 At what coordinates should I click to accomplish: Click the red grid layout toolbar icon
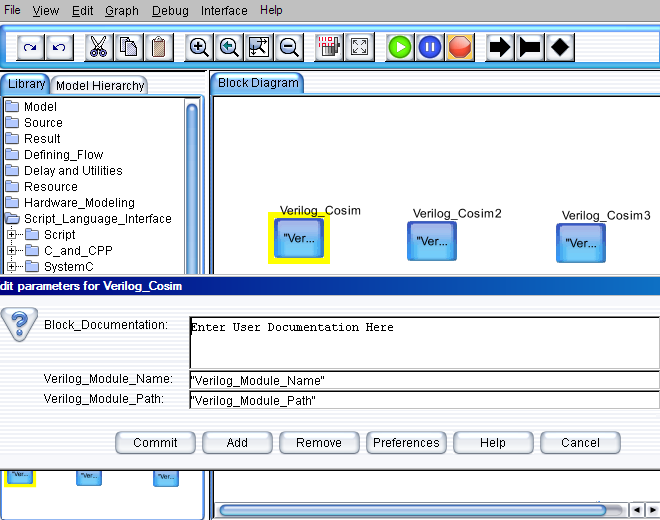coord(329,47)
